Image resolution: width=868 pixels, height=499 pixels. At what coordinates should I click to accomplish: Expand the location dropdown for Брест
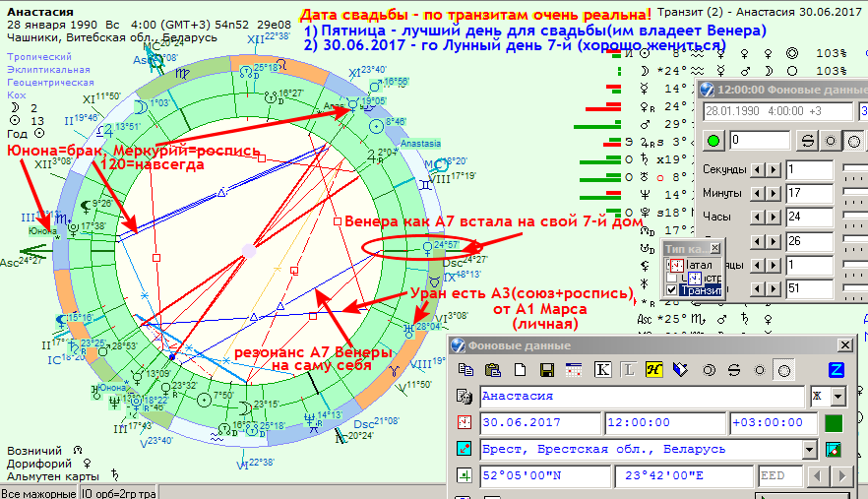point(809,449)
